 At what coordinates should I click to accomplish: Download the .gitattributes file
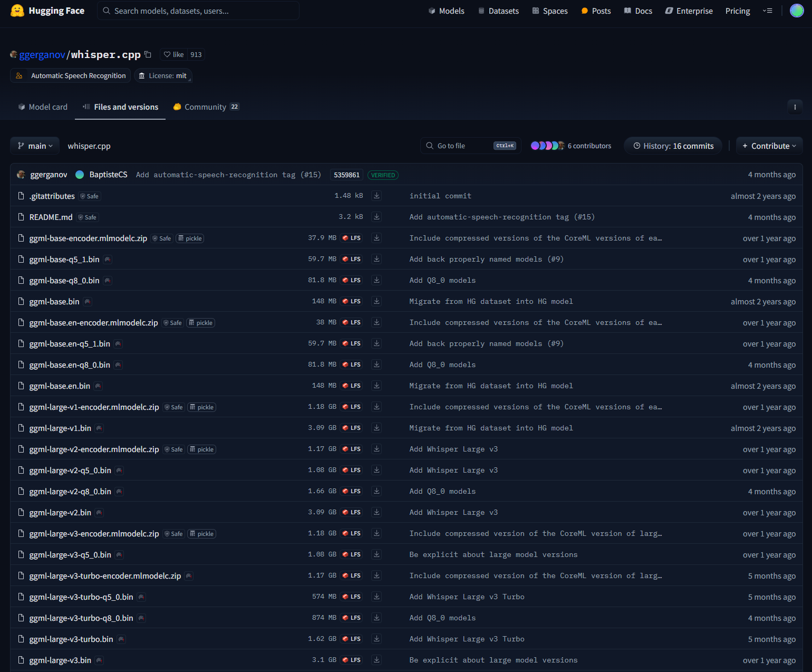coord(376,196)
